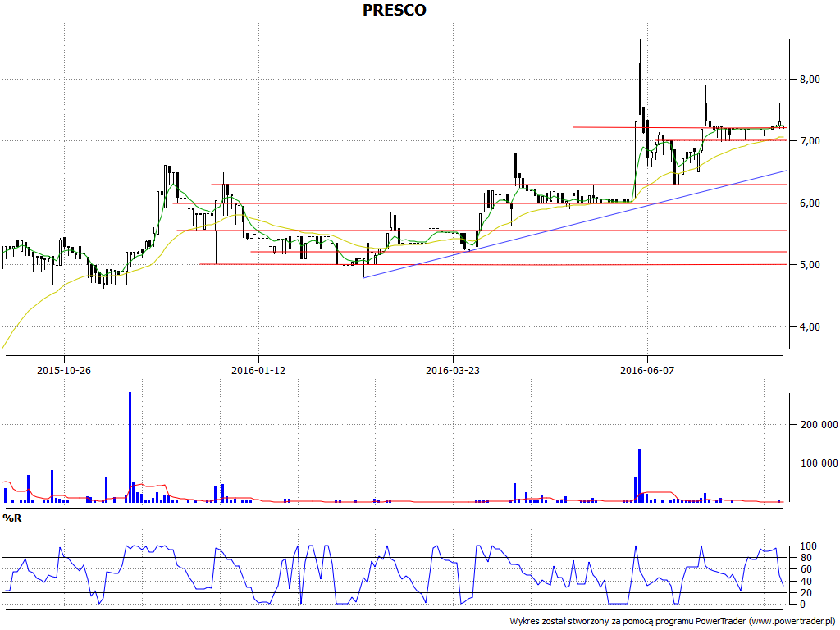Click the highest candlestick wick above 8,00
Screen dimensions: 840x630
coord(640,52)
